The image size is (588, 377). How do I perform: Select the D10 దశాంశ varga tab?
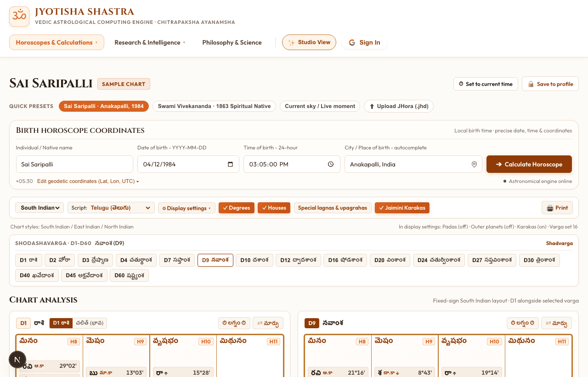click(254, 260)
